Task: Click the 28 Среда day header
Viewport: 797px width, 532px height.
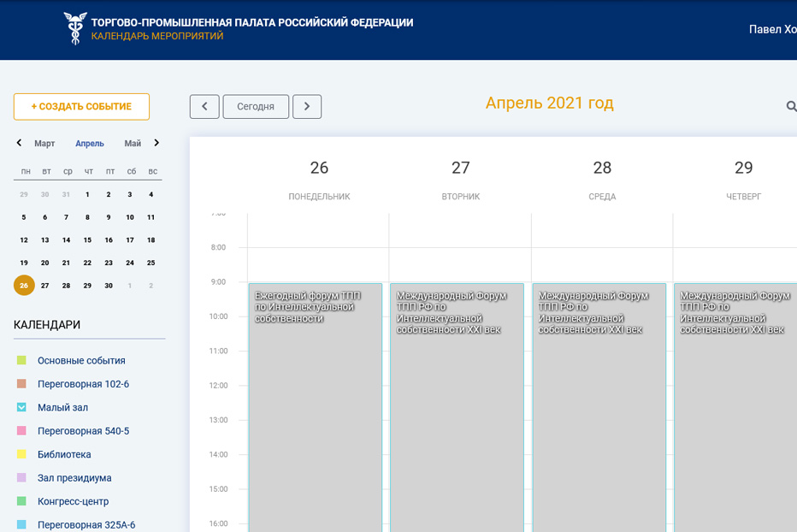Action: 602,178
